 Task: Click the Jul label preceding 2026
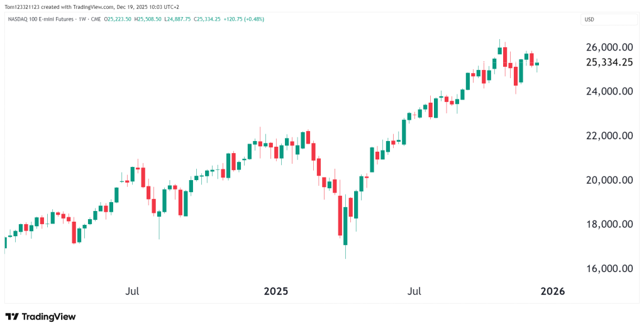click(x=414, y=291)
